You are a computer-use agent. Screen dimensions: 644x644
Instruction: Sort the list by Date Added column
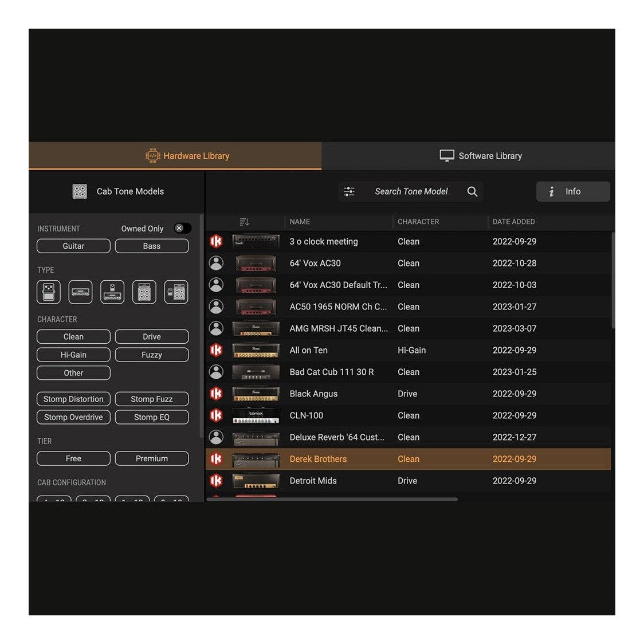pyautogui.click(x=513, y=222)
